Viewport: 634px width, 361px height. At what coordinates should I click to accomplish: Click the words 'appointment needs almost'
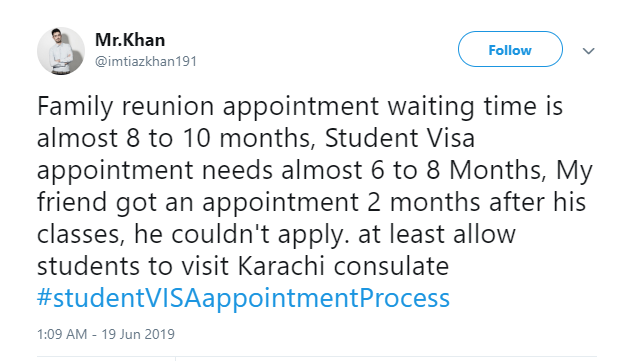tap(199, 171)
